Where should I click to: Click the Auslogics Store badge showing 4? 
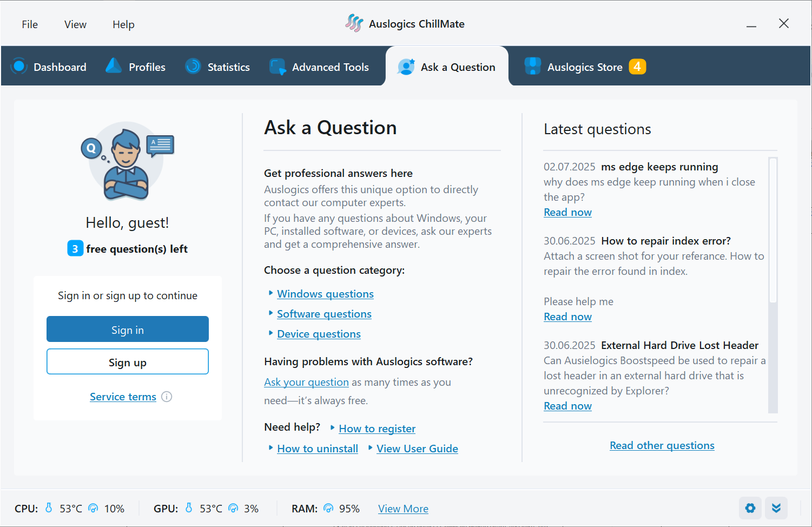click(637, 66)
